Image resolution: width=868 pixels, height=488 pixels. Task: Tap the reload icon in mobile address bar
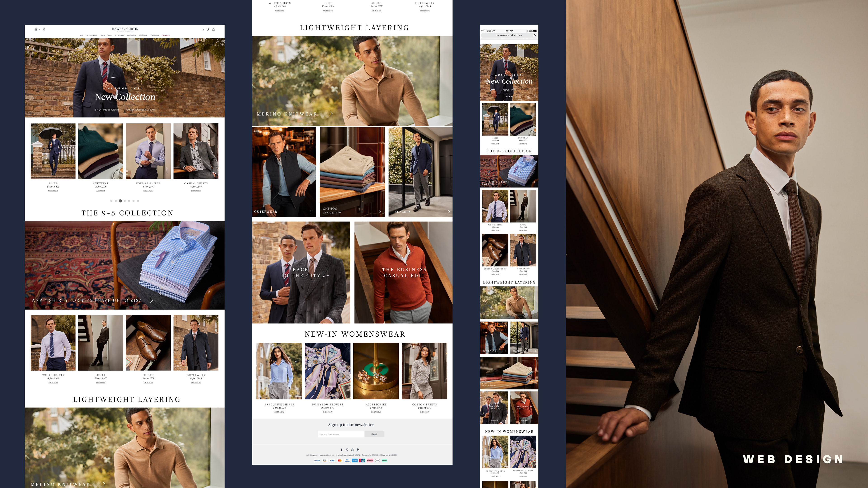coord(534,35)
